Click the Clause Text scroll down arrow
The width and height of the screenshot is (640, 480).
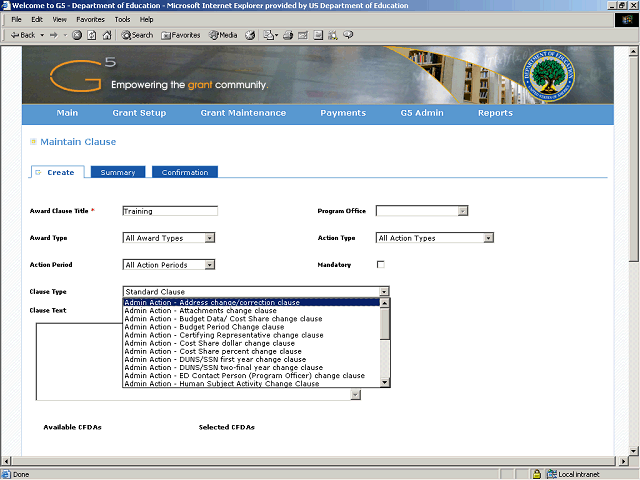pos(356,395)
